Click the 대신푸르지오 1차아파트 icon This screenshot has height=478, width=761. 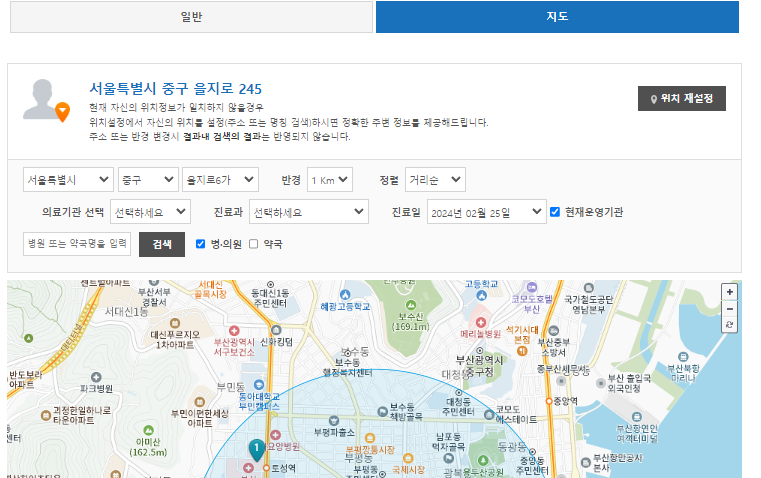(175, 323)
